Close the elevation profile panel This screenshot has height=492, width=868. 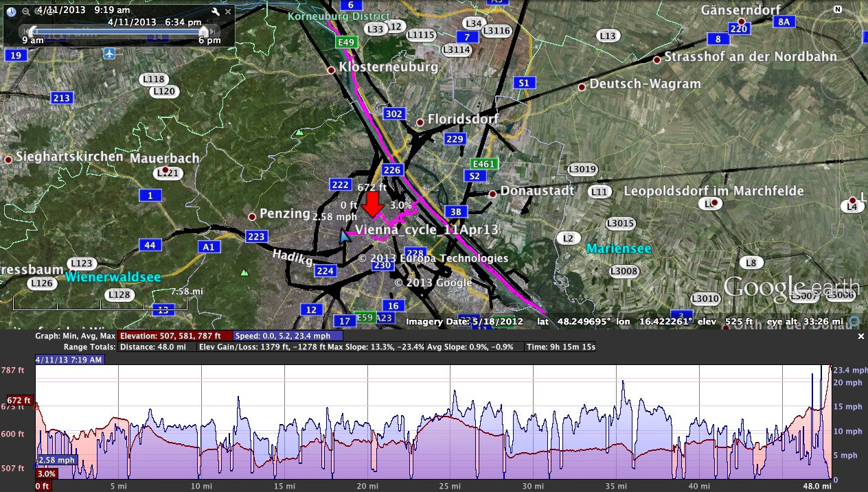pyautogui.click(x=861, y=336)
